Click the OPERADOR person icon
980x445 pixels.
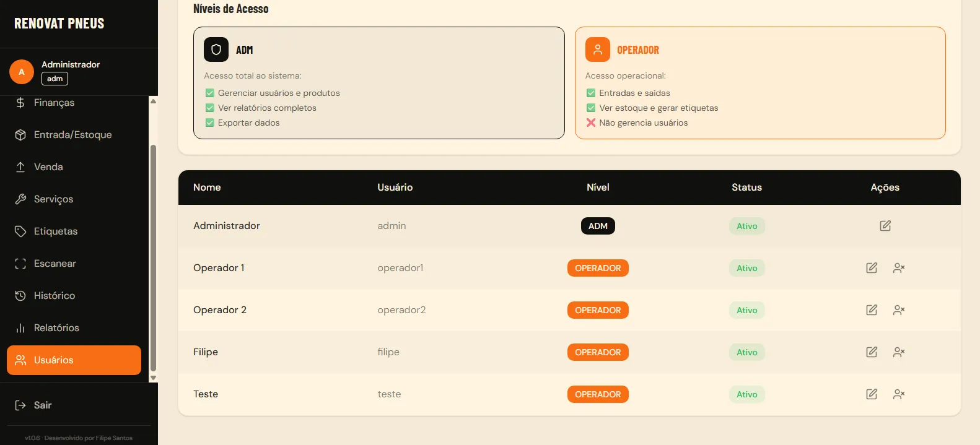[598, 50]
